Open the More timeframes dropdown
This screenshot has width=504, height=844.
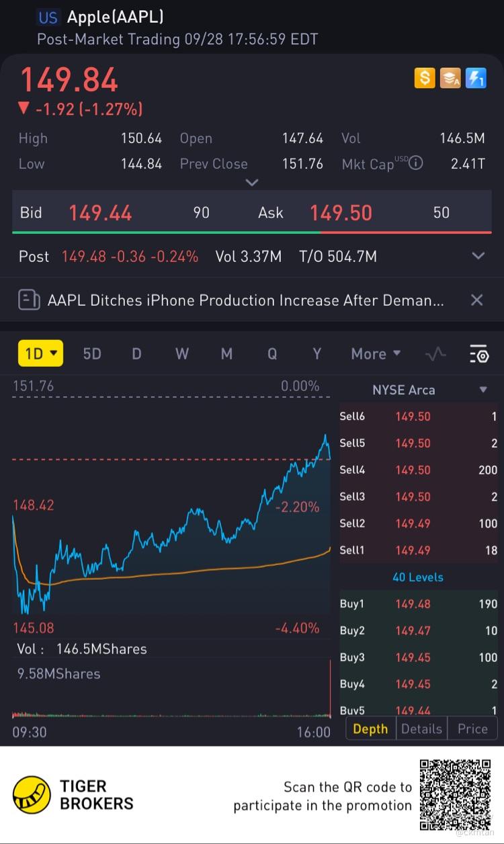tap(376, 353)
